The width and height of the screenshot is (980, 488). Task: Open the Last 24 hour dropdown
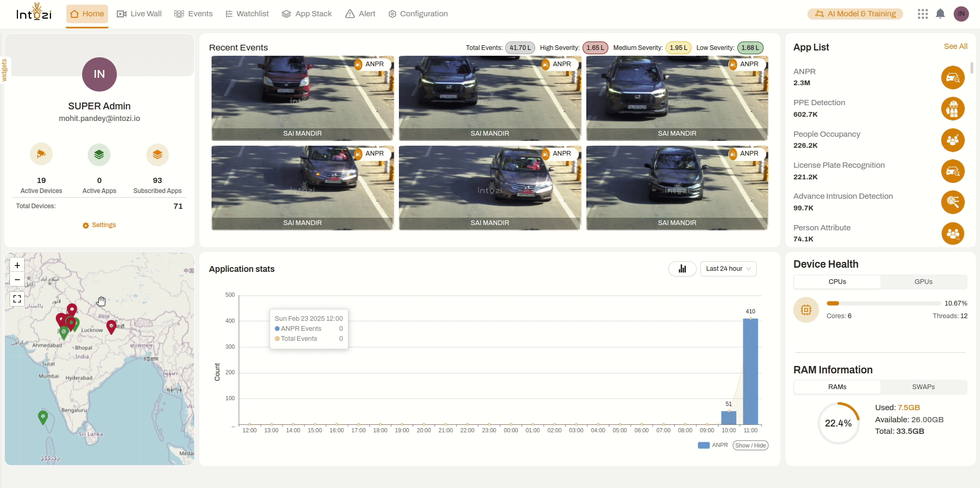pos(728,269)
